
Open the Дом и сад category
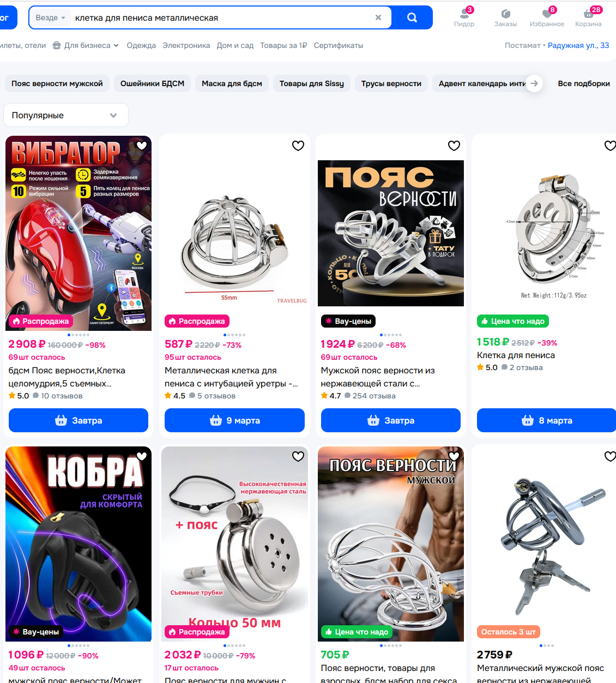point(235,45)
